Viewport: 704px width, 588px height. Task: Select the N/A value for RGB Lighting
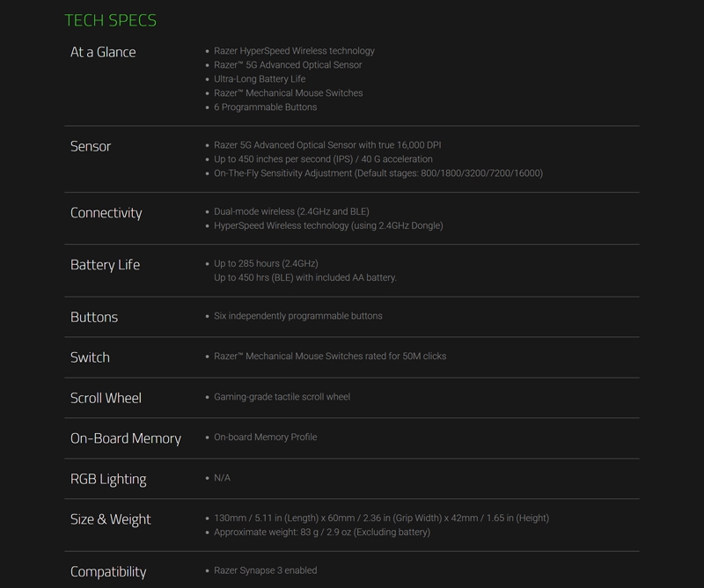click(x=223, y=478)
